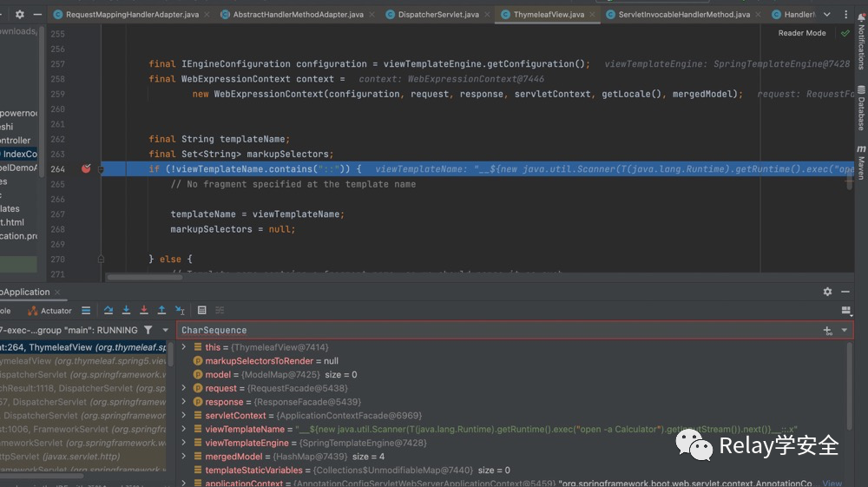Click the debug layout settings icon
The image size is (868, 487).
pos(845,311)
